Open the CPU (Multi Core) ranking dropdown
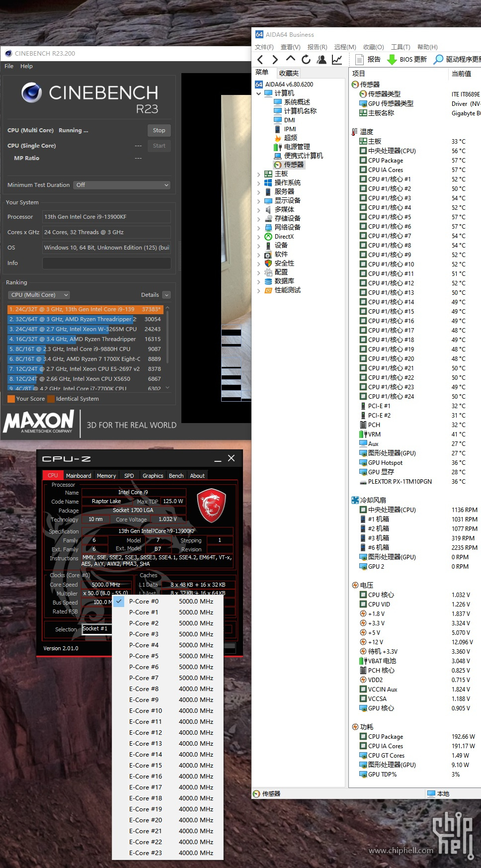 click(x=39, y=295)
